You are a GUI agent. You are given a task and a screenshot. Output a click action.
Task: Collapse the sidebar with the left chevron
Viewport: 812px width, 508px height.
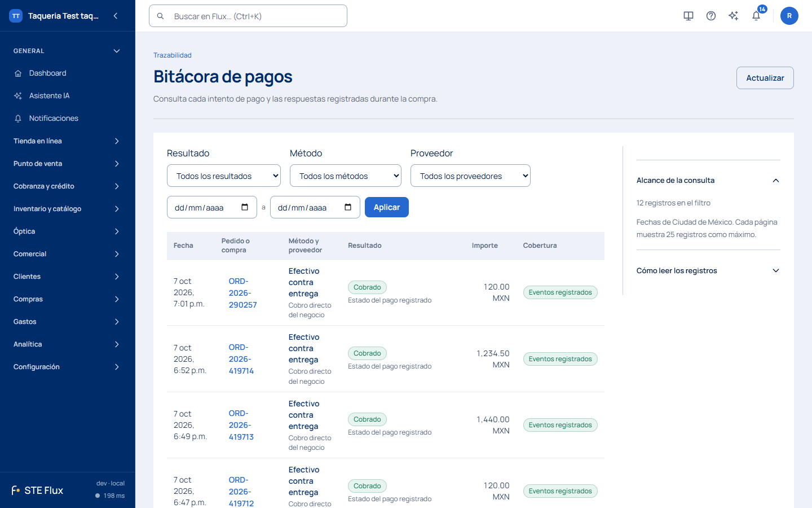116,16
